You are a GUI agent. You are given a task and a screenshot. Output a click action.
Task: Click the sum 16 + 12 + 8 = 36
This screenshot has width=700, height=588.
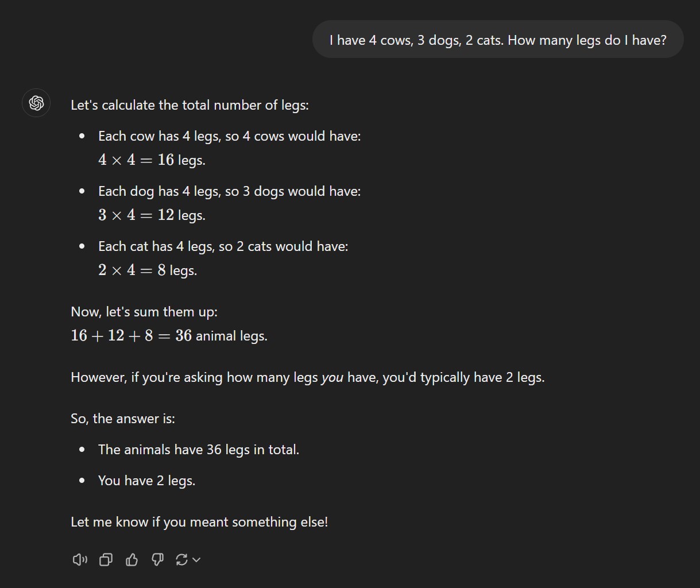(131, 336)
